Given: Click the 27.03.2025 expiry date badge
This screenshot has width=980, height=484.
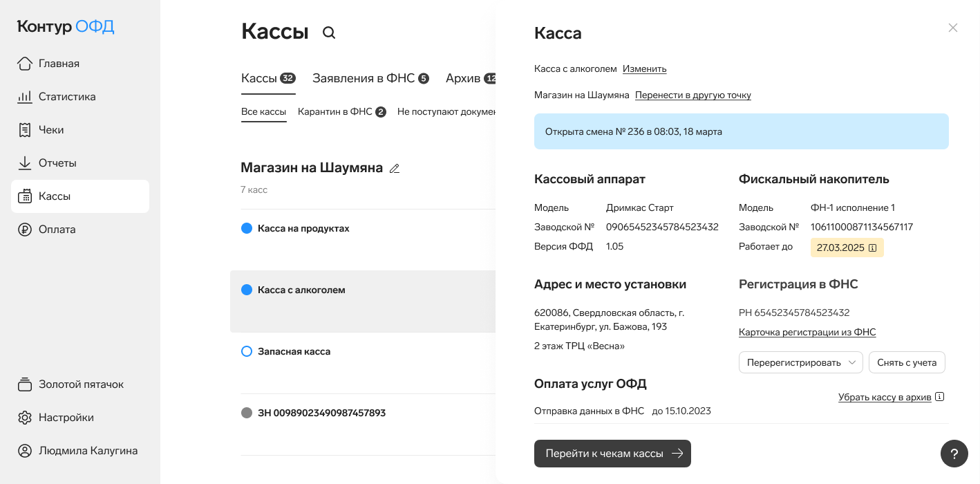Looking at the screenshot, I should coord(847,248).
